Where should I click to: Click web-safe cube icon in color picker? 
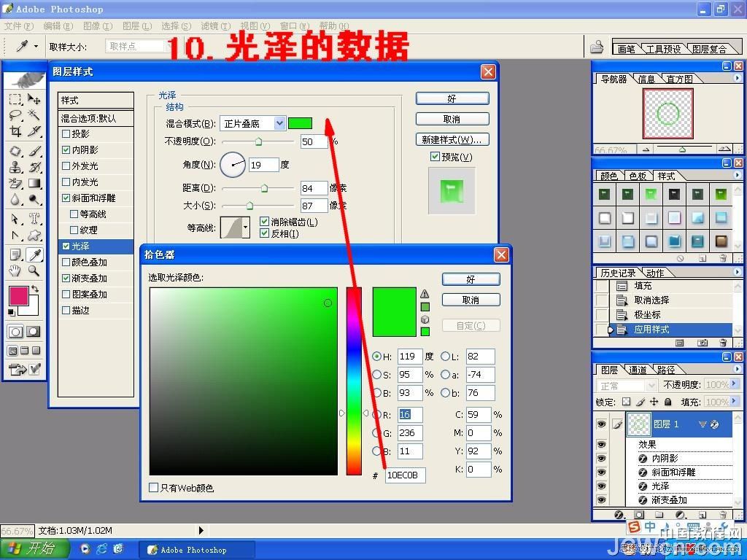coord(425,319)
